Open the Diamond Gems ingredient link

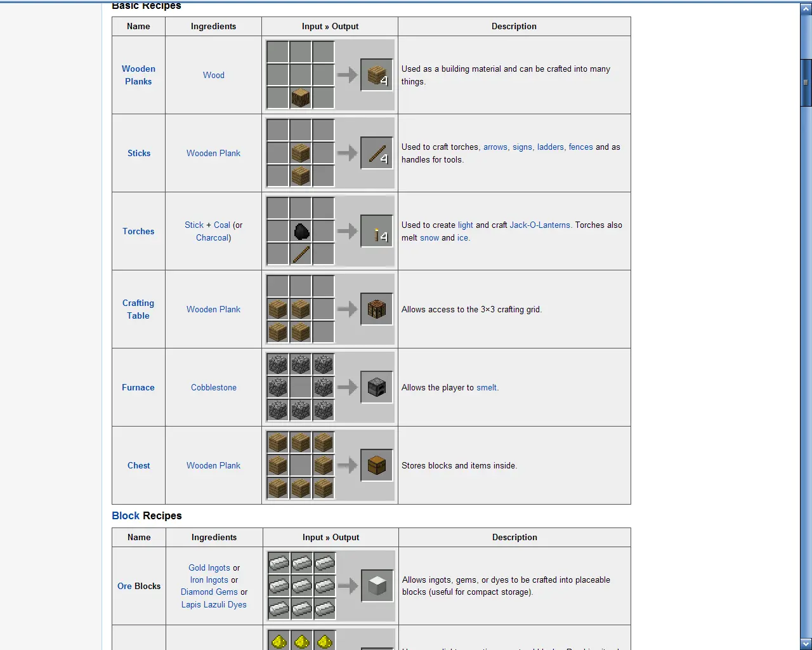click(x=209, y=592)
